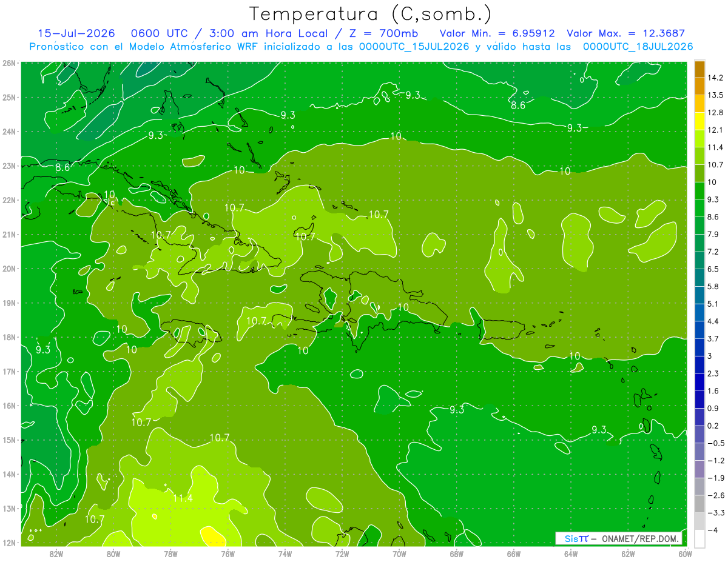Pick the yellow swatch between 12.1 and 12.8
The width and height of the screenshot is (728, 562).
[699, 121]
